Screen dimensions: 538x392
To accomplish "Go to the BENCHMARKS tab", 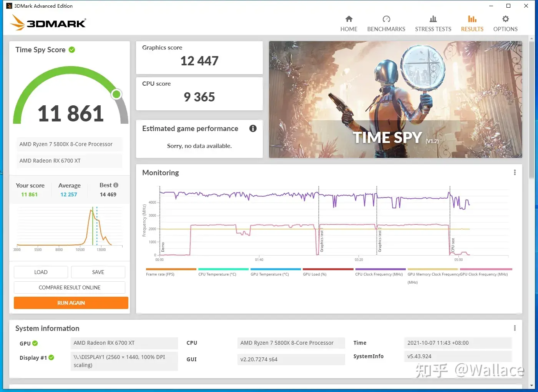I will pyautogui.click(x=386, y=24).
